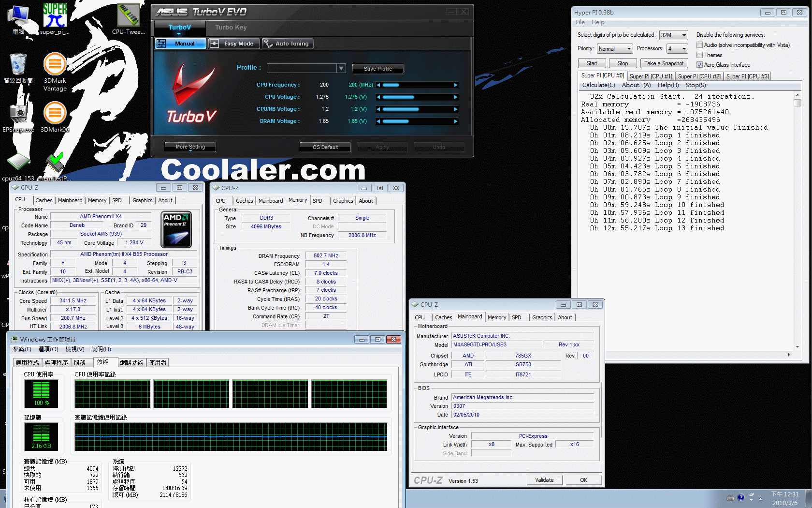
Task: Open the Calculate(C) menu in Super PI
Action: click(598, 85)
